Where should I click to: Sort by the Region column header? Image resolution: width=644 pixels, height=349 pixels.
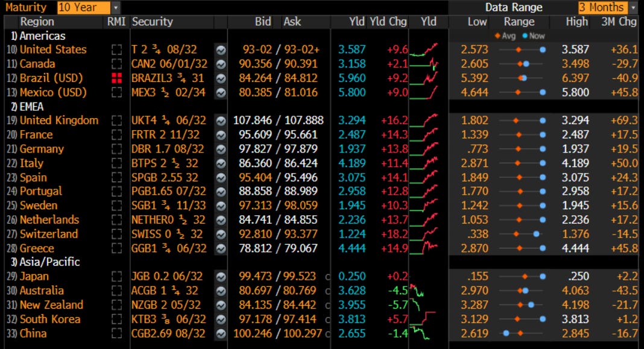(37, 22)
